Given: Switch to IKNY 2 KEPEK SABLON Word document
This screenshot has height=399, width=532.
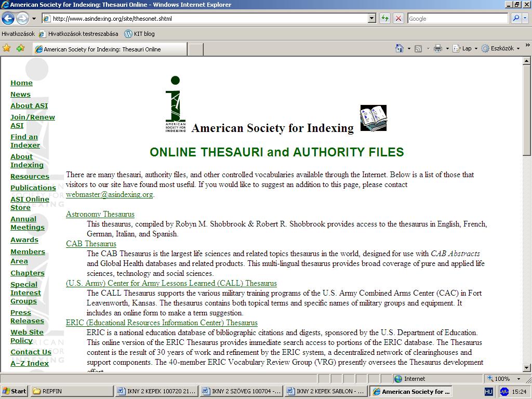Looking at the screenshot, I should click(x=326, y=391).
